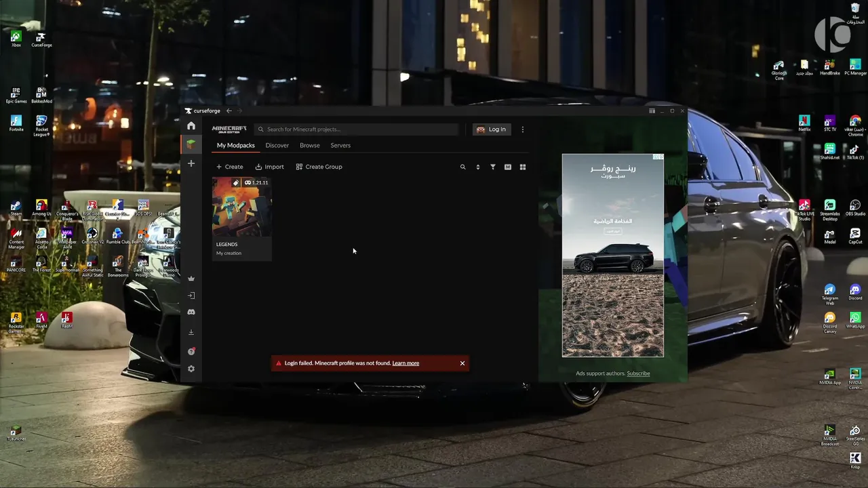Viewport: 868px width, 488px height.
Task: Open OBS Studio desktop shortcut
Action: coord(855,207)
